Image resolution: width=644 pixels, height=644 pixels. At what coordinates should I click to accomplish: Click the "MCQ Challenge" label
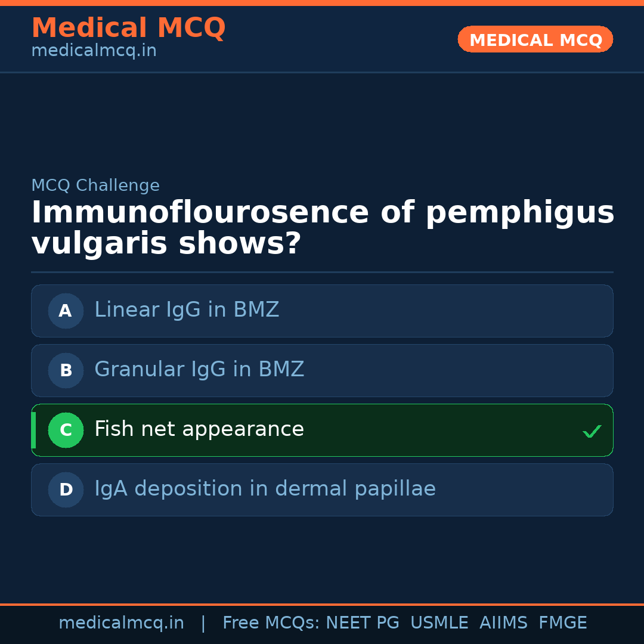[x=95, y=186]
